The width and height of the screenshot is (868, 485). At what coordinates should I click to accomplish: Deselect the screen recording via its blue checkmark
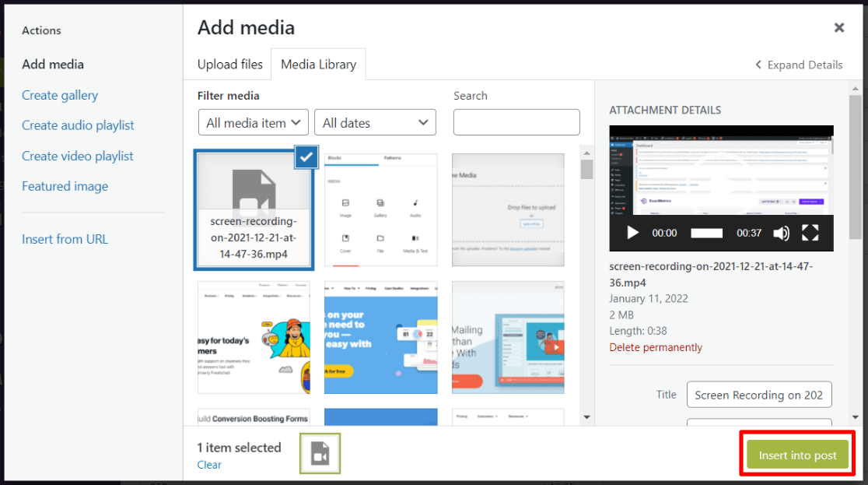pyautogui.click(x=306, y=157)
